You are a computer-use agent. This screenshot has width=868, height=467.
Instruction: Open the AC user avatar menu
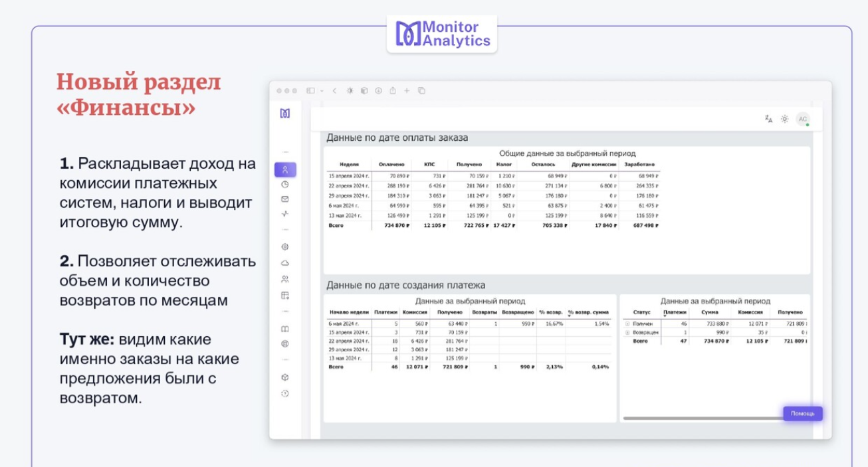[803, 119]
